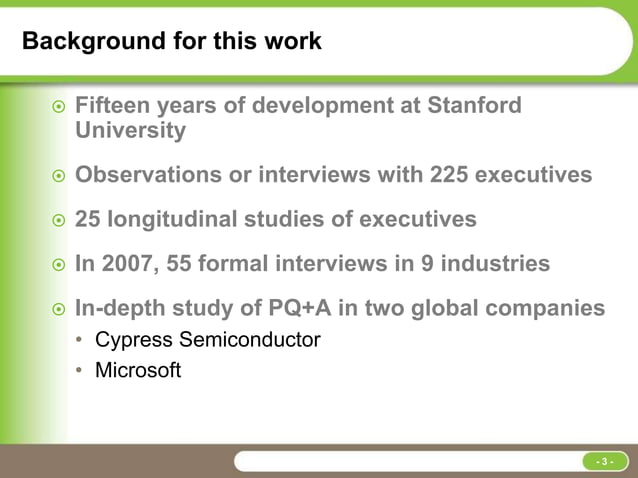Select the "Fifteen years of development" text line
Screen dimensions: 638x478
pos(298,105)
